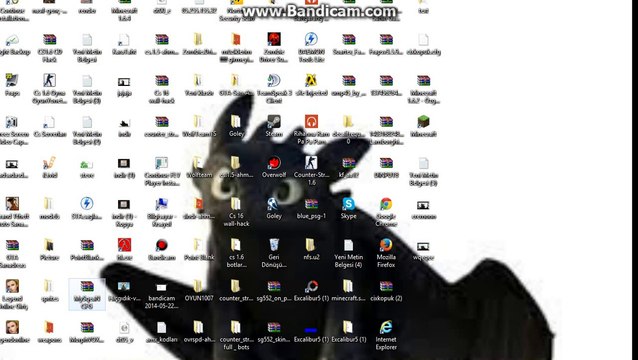Select the highlighted WinRAR archive icon
The image size is (638, 360).
coord(87,294)
